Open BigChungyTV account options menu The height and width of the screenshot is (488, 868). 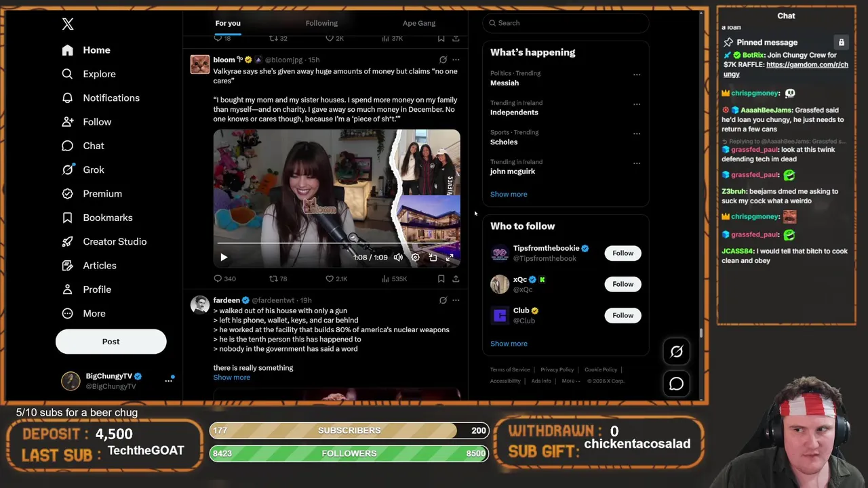tap(168, 381)
